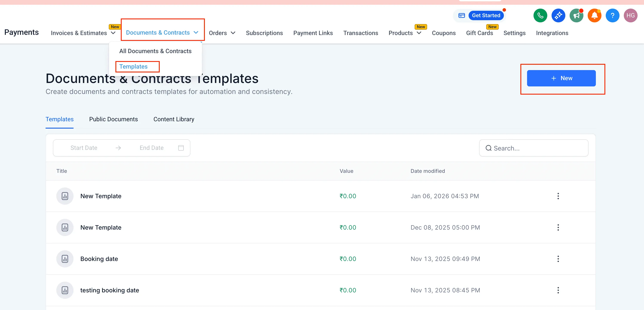The width and height of the screenshot is (644, 310).
Task: Expand the Orders dropdown
Action: click(x=222, y=33)
